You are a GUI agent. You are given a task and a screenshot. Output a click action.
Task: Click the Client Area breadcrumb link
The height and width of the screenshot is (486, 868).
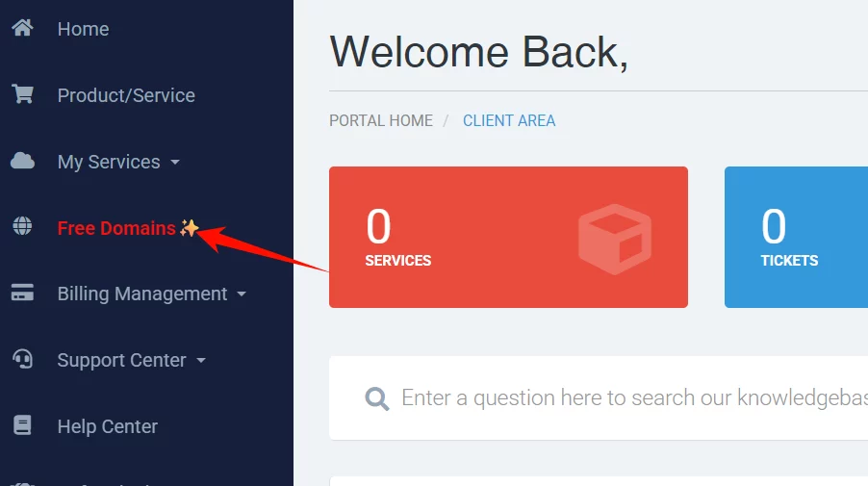(509, 121)
